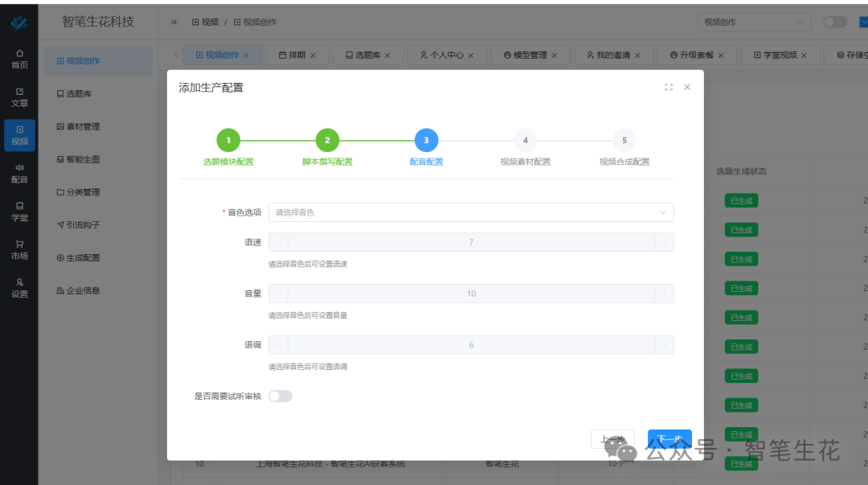Open the 配音 (Dubbing) sidebar icon

click(x=18, y=173)
